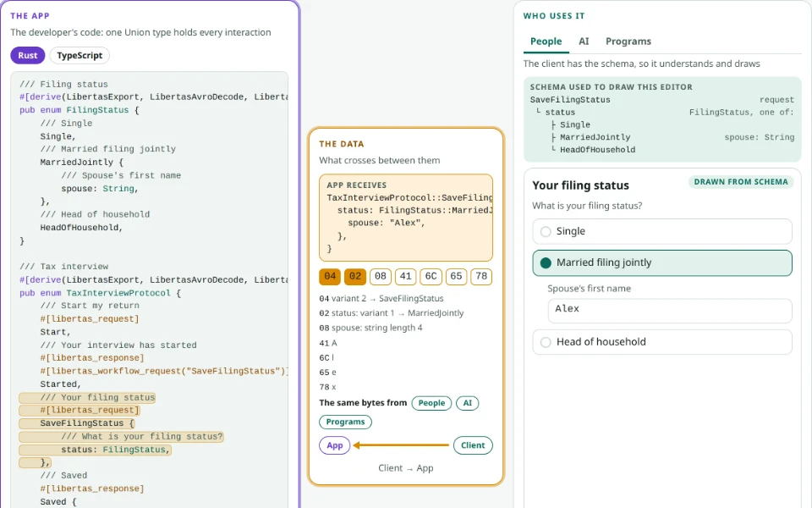The image size is (812, 508).
Task: Click the '04 variant 2 → SaveFilingStatus' row
Action: (381, 299)
